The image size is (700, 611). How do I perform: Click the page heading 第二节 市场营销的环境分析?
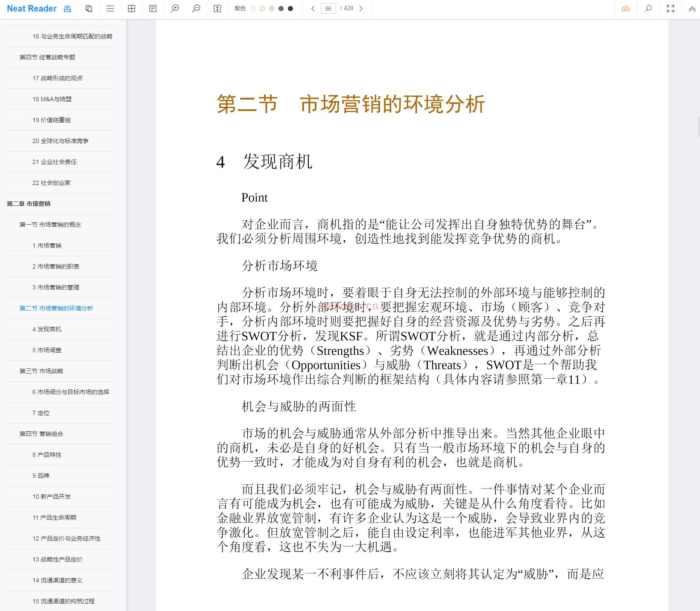click(x=351, y=104)
